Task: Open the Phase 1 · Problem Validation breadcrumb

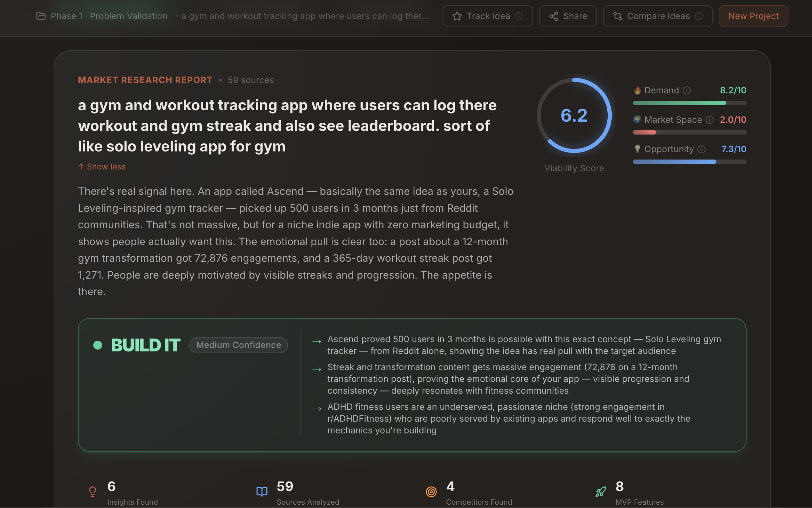Action: coord(109,16)
